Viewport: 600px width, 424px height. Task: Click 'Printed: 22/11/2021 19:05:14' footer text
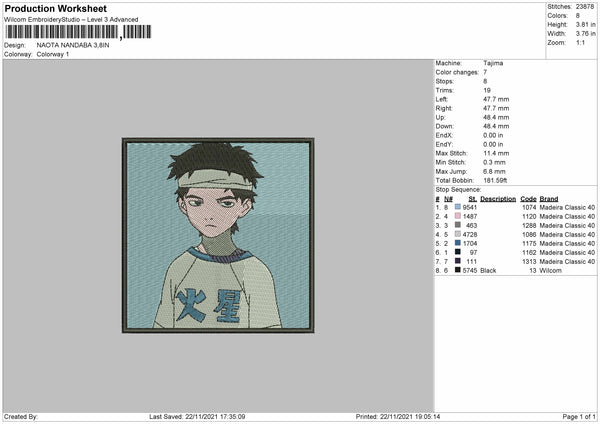pyautogui.click(x=398, y=416)
